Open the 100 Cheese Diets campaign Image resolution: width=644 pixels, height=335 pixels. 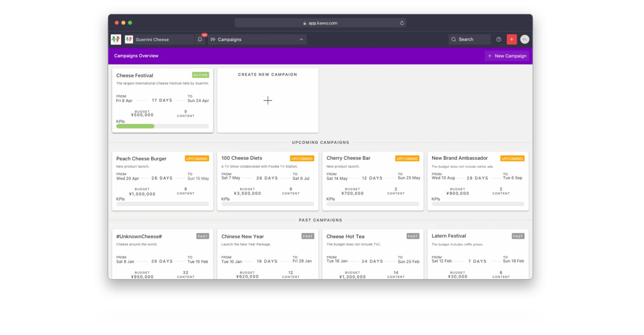point(268,181)
